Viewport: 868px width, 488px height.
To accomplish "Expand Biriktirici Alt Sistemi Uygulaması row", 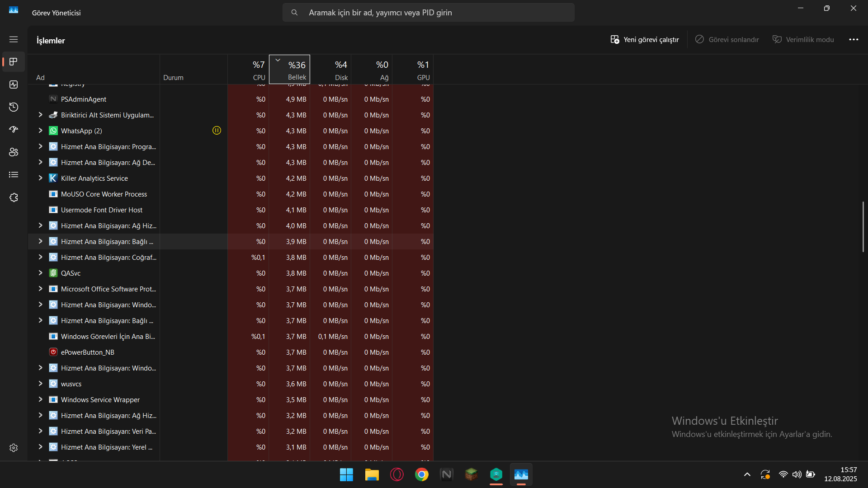I will (x=40, y=115).
